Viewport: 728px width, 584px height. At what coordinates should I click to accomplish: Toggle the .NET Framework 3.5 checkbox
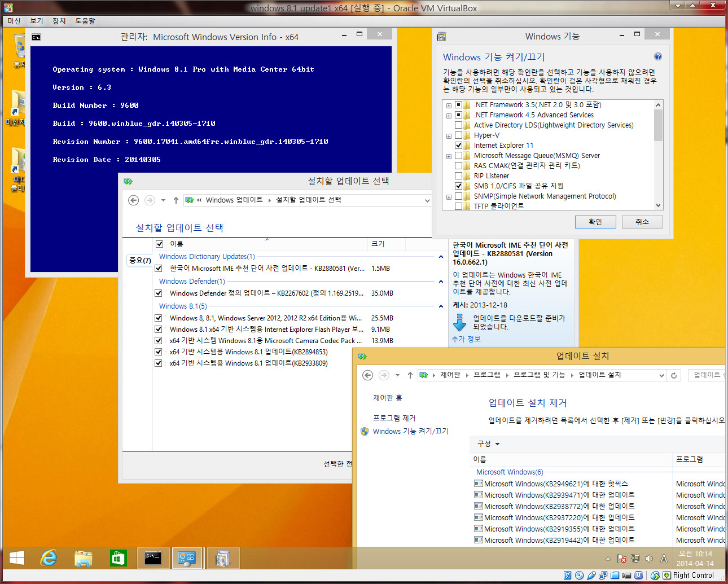point(458,105)
